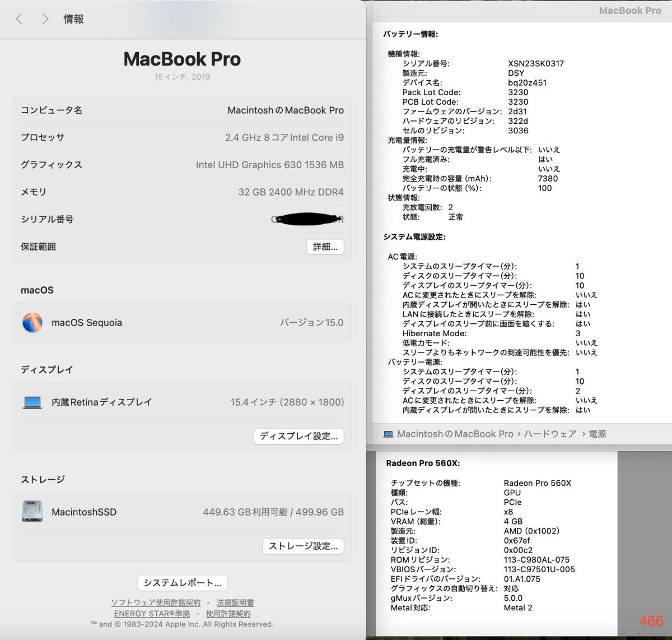Screen dimensions: 672x640
Task: Click the MacintoshSSD name
Action: pos(84,512)
